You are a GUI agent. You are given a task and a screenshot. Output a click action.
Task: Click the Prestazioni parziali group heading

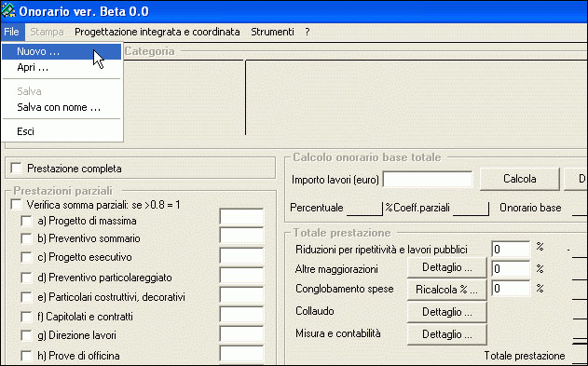pyautogui.click(x=62, y=191)
